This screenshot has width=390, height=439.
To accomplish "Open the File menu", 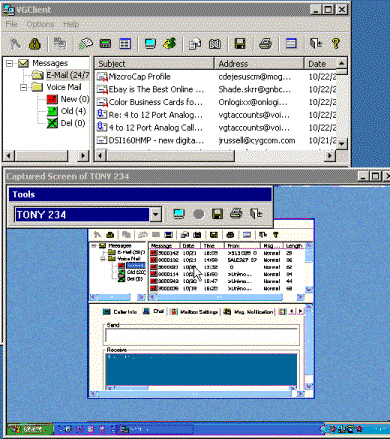I will click(x=11, y=24).
